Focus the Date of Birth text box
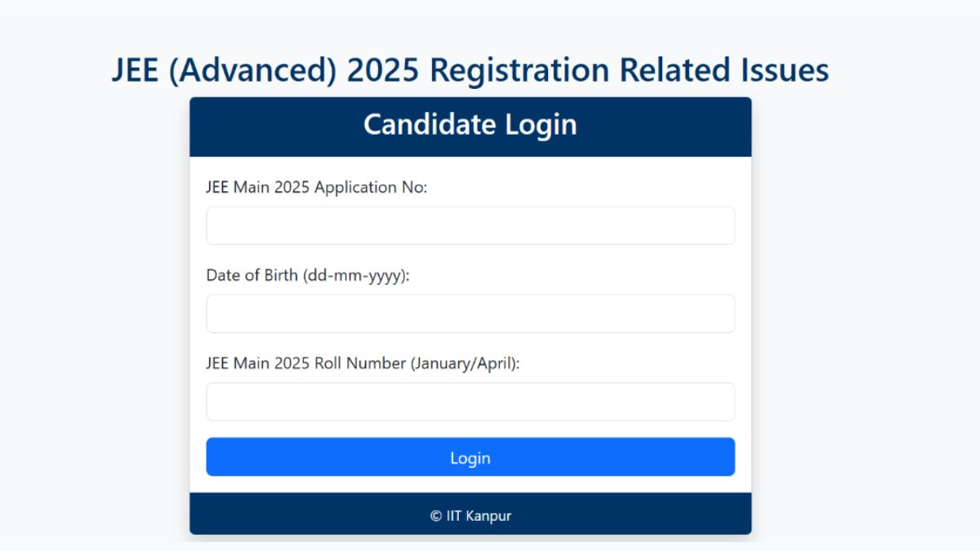 pos(470,313)
